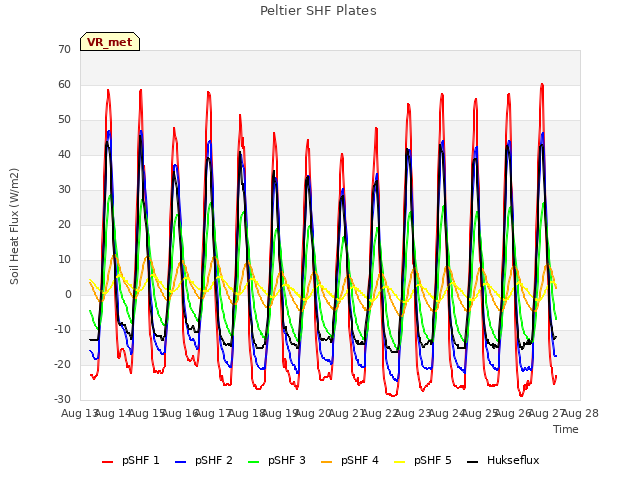Screen dimensions: 640x480
Task: Click the blue pSHF 2 legend swatch
Action: tap(180, 462)
